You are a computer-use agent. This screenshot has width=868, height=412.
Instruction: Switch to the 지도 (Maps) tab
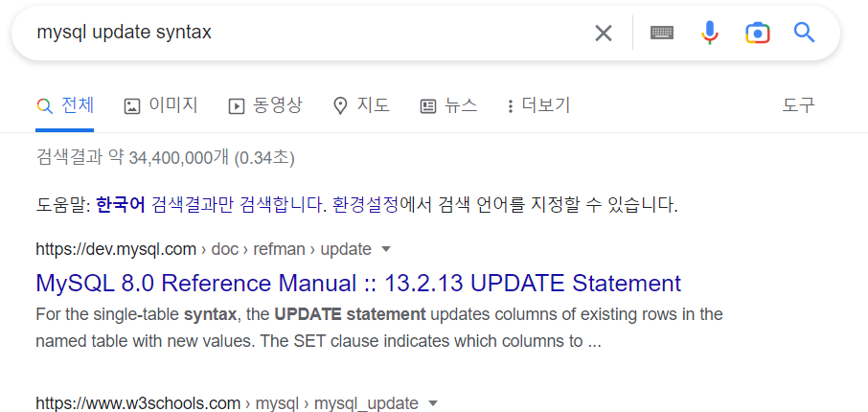[x=361, y=105]
